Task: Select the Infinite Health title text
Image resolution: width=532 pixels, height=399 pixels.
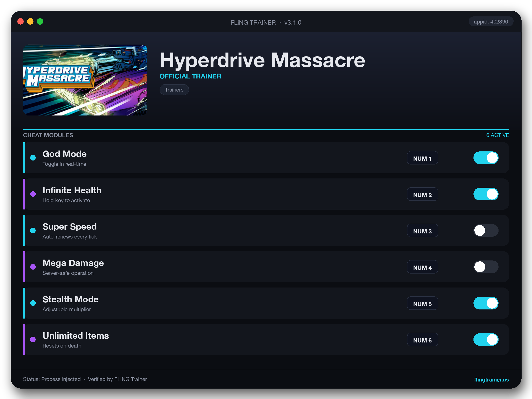Action: 72,190
